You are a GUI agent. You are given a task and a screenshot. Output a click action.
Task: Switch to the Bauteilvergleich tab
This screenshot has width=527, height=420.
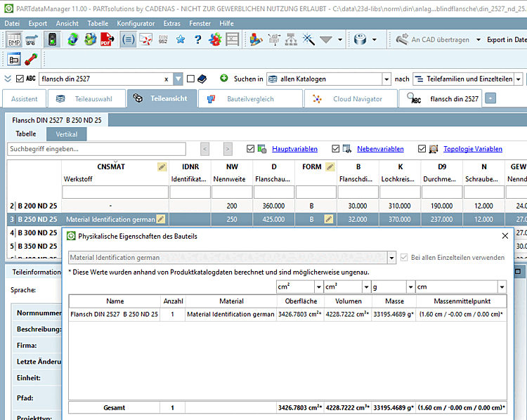250,99
